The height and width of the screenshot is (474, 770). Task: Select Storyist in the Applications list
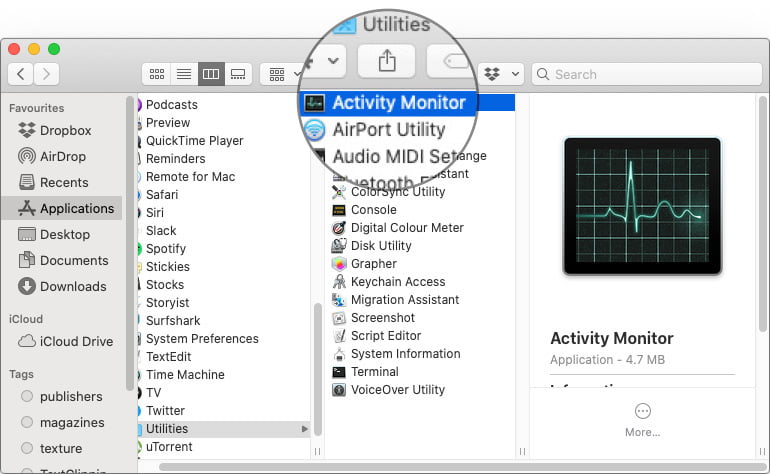[x=167, y=303]
